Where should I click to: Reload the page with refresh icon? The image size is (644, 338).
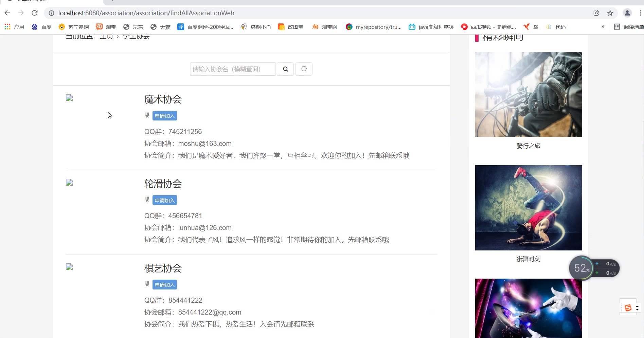[34, 13]
